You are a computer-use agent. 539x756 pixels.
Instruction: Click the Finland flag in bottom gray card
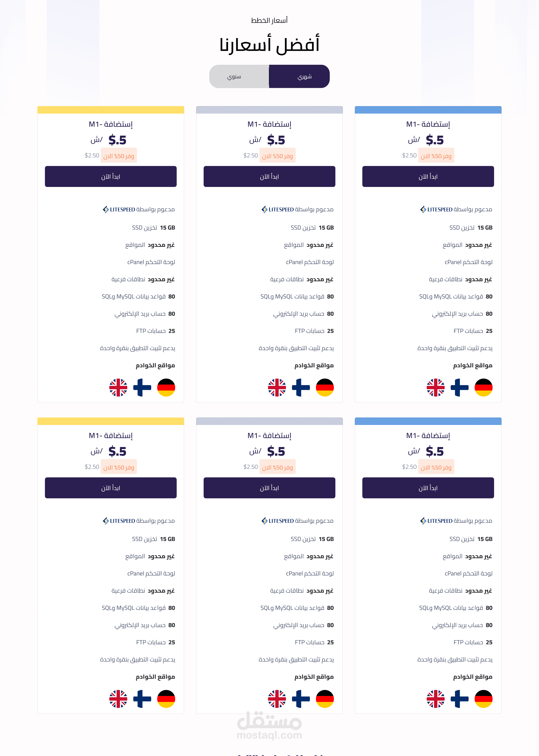301,699
